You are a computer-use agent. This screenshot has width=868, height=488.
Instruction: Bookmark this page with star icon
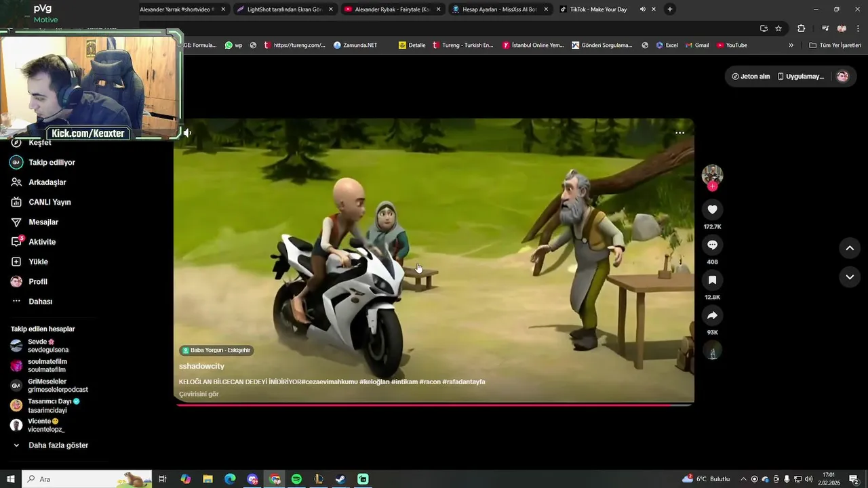pos(778,28)
